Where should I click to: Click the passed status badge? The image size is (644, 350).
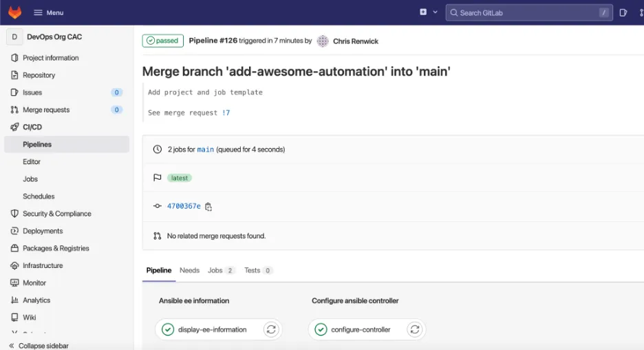[x=162, y=41]
